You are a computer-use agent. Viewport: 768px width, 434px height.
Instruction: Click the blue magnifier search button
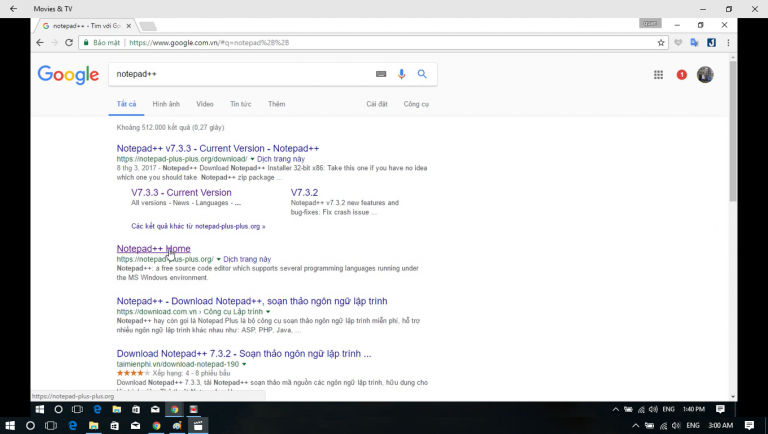pyautogui.click(x=422, y=74)
